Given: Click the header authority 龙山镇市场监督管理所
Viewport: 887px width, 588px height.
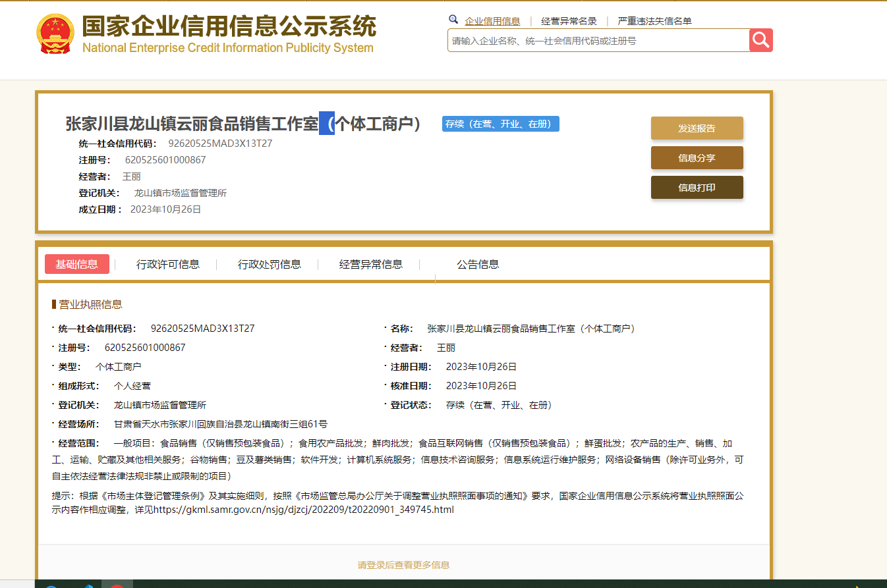Looking at the screenshot, I should (x=181, y=193).
